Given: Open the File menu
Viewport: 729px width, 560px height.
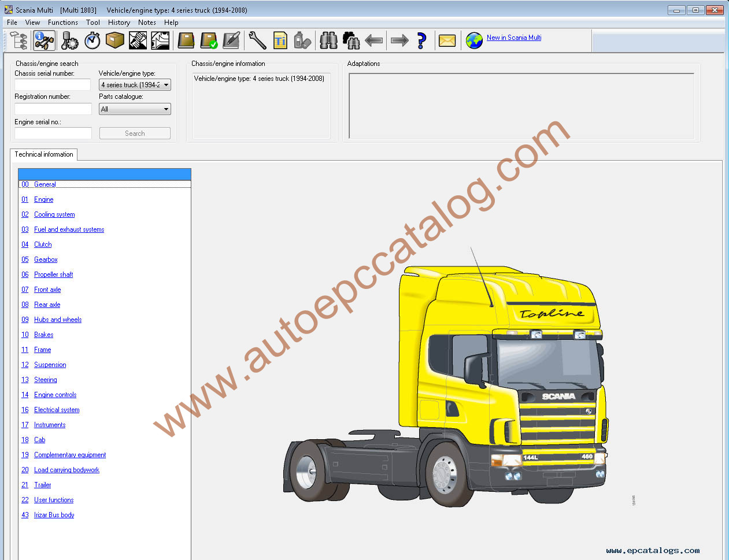Looking at the screenshot, I should (x=12, y=23).
